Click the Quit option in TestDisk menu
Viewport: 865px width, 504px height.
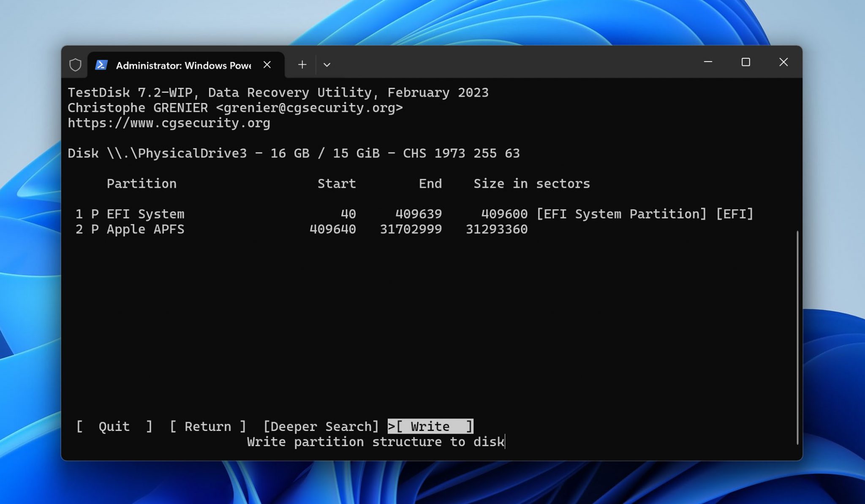tap(114, 426)
